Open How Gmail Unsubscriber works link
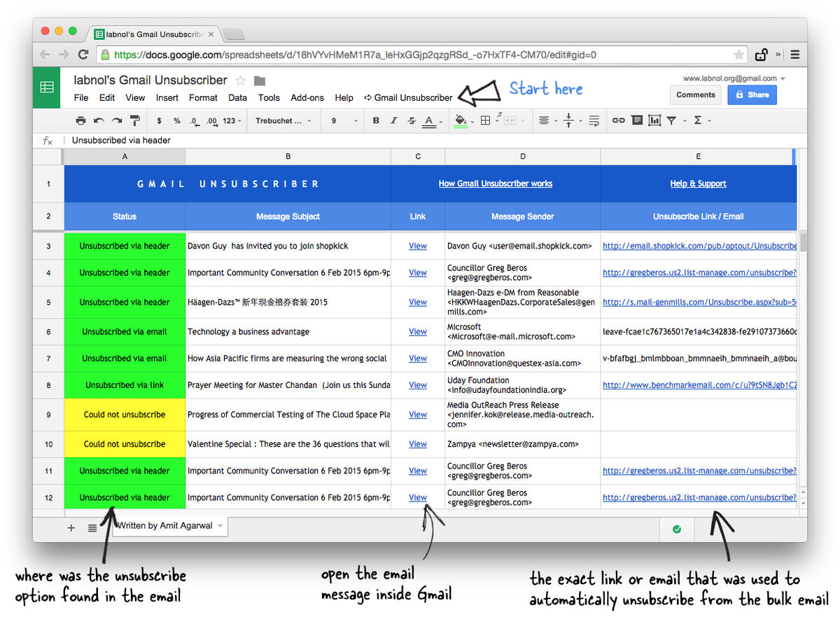Image resolution: width=840 pixels, height=617 pixels. [x=496, y=183]
